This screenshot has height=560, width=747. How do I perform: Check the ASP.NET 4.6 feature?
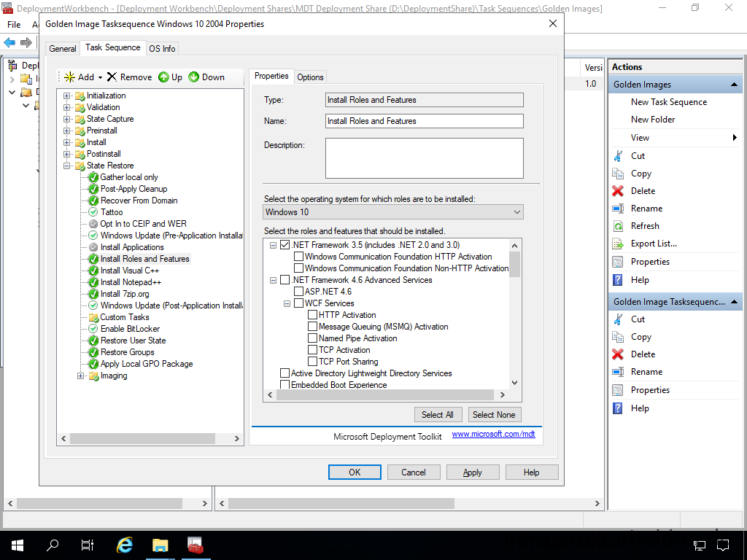click(x=298, y=292)
